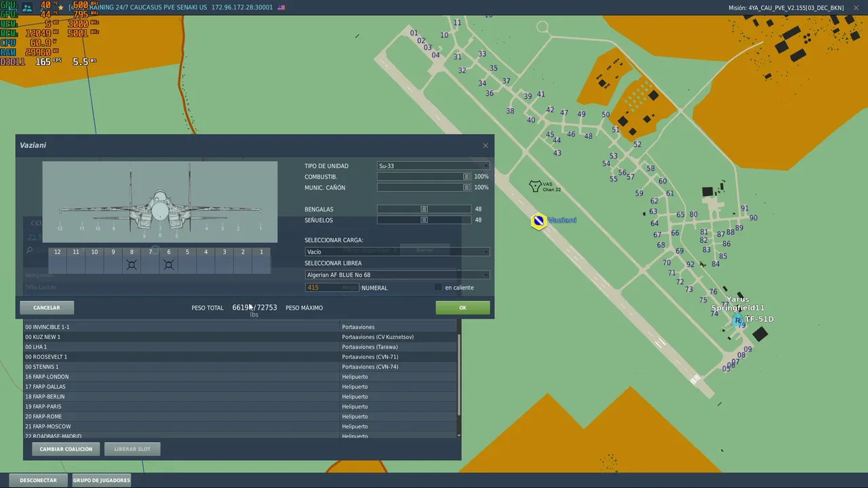Screen dimensions: 868x488
Task: Adjust the Combustib. fuel slider
Action: pos(424,177)
